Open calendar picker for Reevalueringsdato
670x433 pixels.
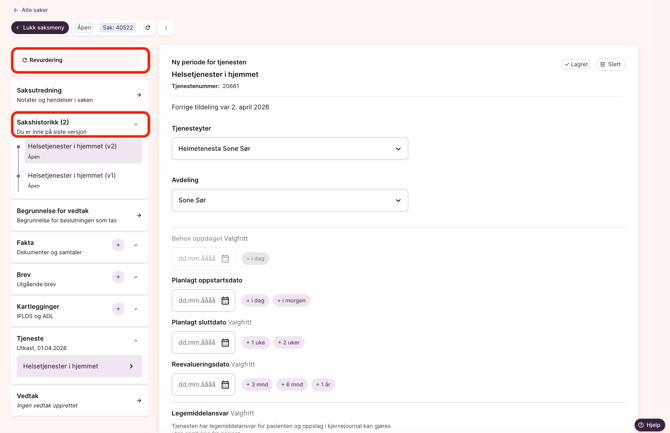[225, 385]
